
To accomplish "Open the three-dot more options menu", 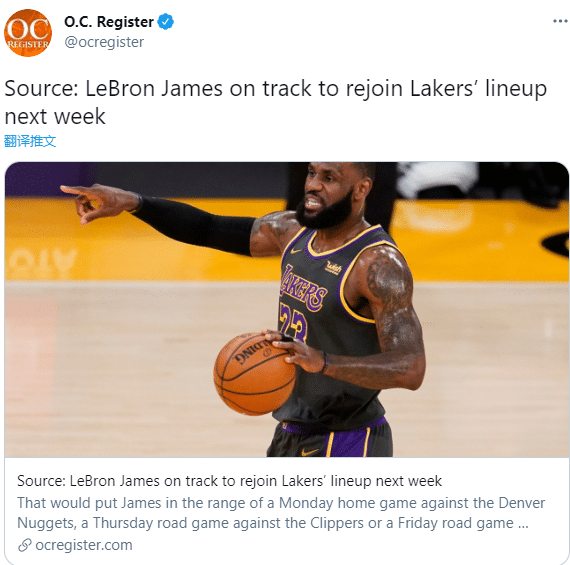I will coord(560,21).
